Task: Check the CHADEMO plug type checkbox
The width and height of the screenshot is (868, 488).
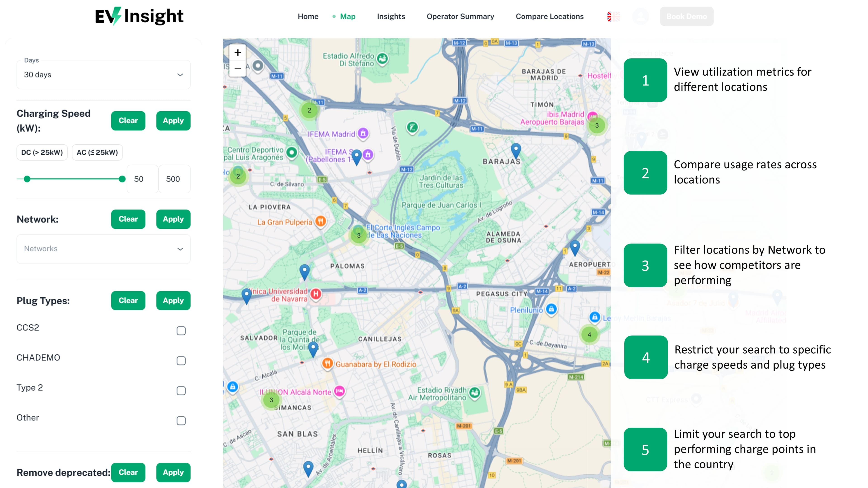Action: [181, 361]
